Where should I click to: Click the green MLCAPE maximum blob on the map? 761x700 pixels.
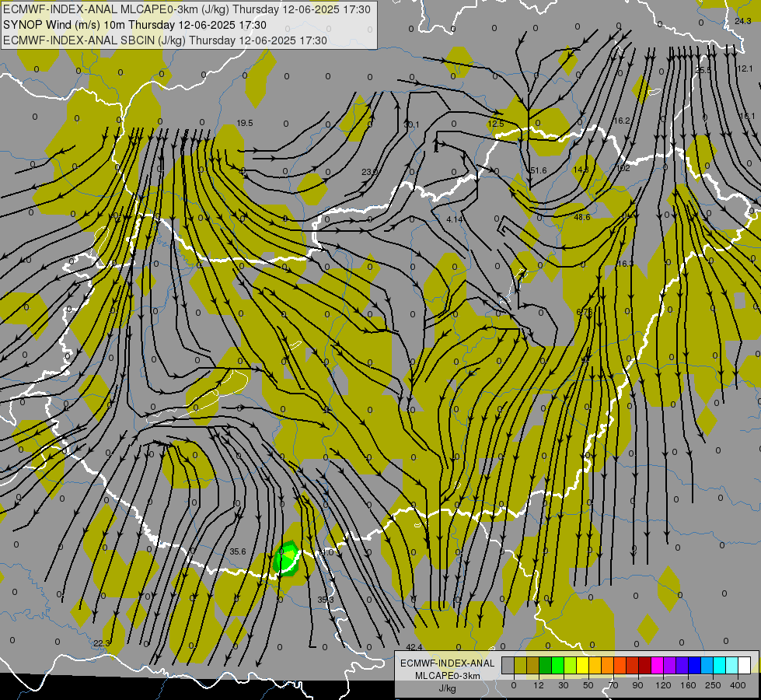click(286, 559)
